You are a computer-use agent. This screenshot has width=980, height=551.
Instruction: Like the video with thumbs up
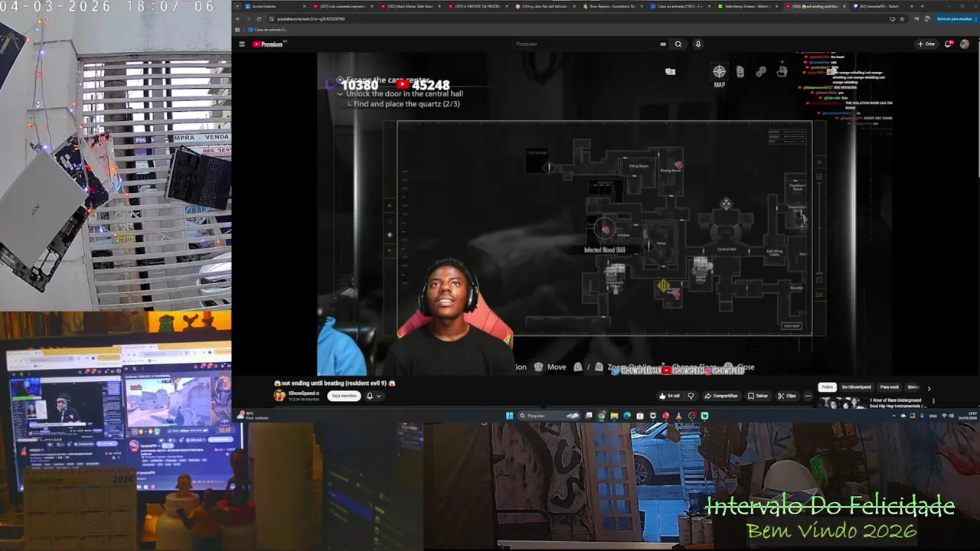click(670, 396)
